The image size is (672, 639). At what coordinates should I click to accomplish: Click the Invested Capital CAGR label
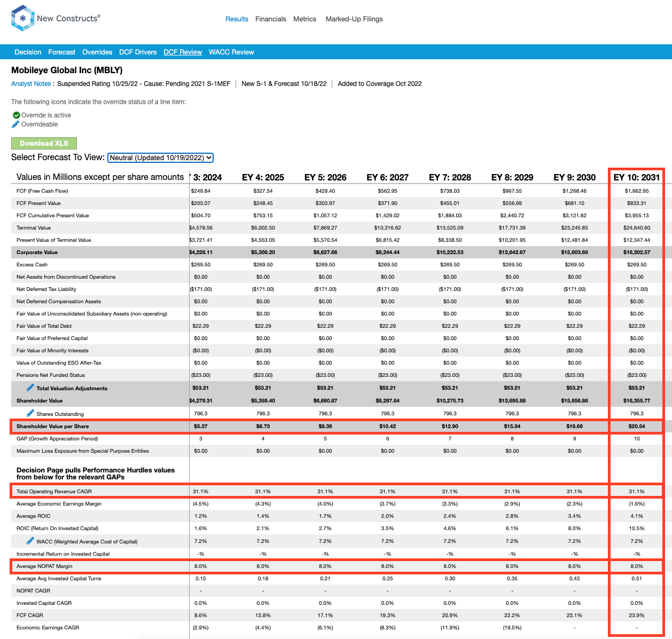point(44,603)
